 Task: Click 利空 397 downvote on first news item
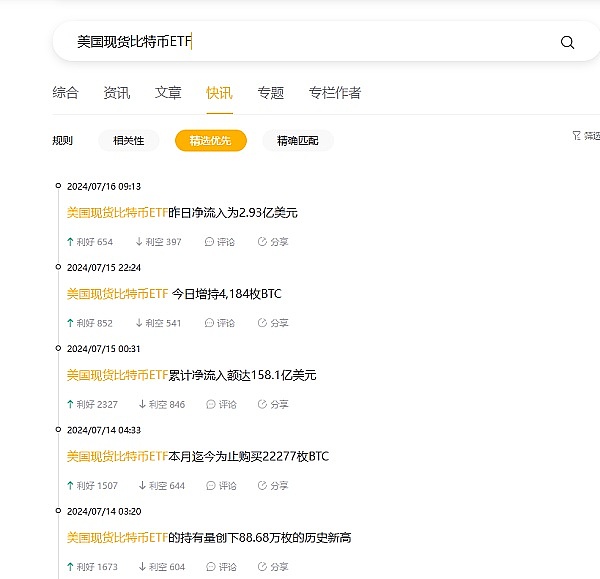click(158, 242)
